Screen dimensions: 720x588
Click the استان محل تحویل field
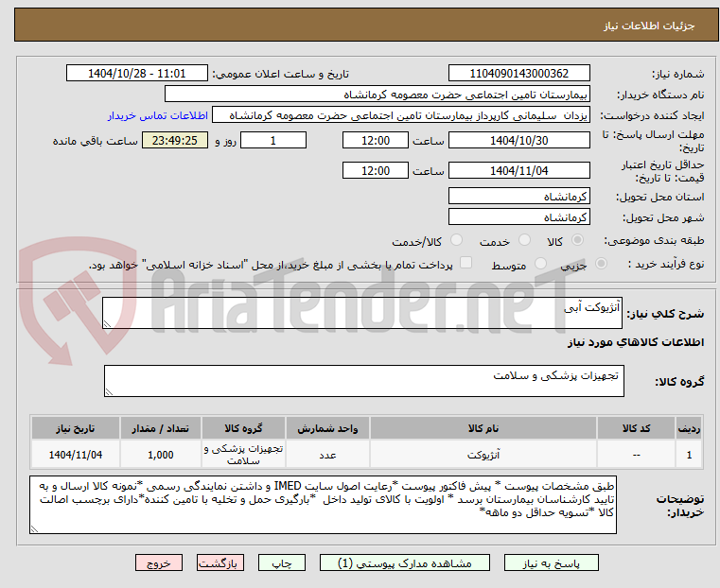pyautogui.click(x=518, y=197)
